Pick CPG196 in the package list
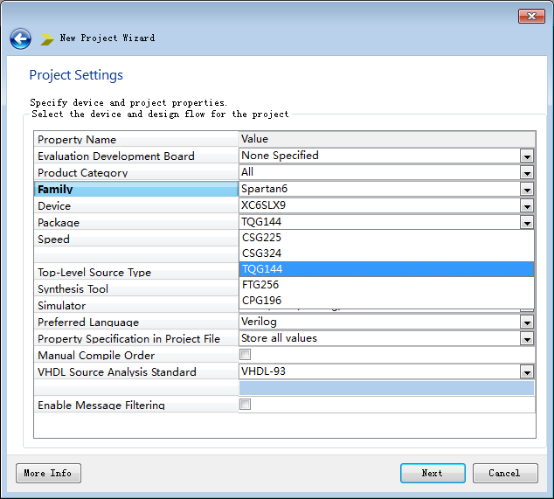The image size is (554, 499). (387, 300)
